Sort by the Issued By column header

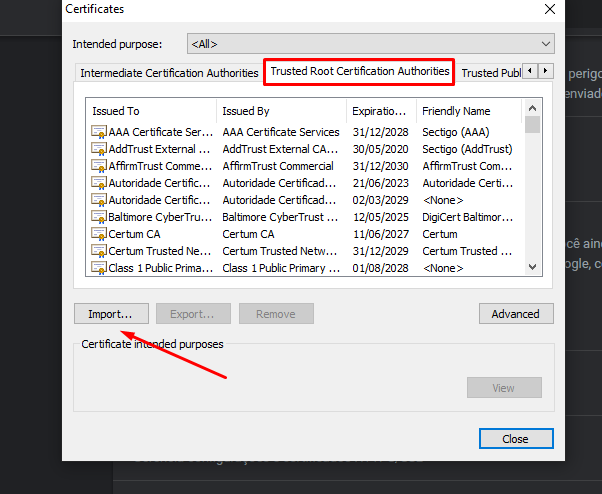pyautogui.click(x=281, y=111)
